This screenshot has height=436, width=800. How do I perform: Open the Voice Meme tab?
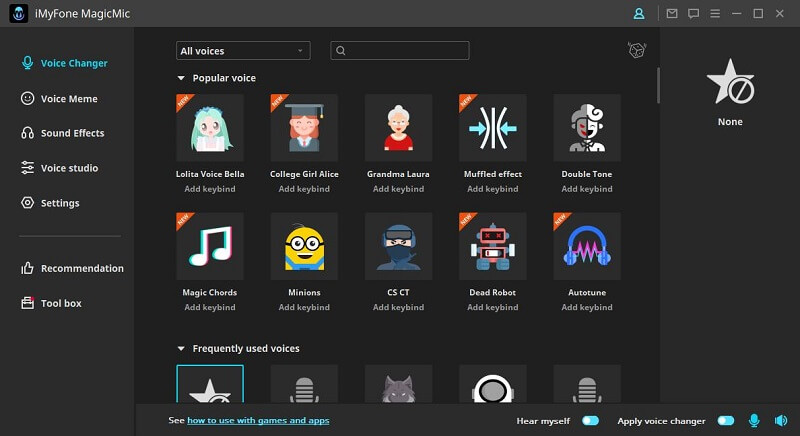(59, 98)
